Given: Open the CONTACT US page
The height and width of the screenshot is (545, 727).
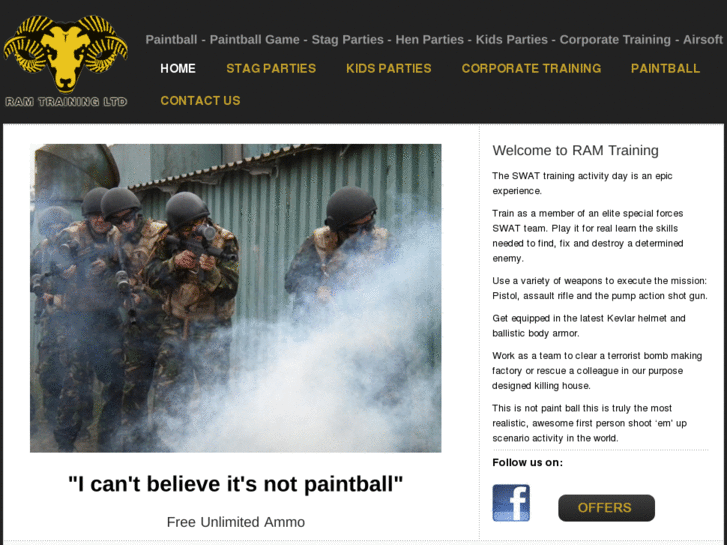Looking at the screenshot, I should click(x=200, y=101).
